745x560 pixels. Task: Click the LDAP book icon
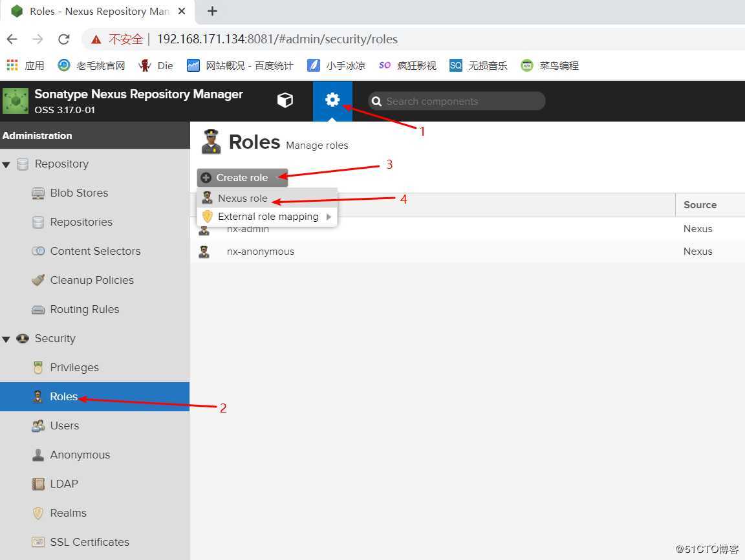38,484
